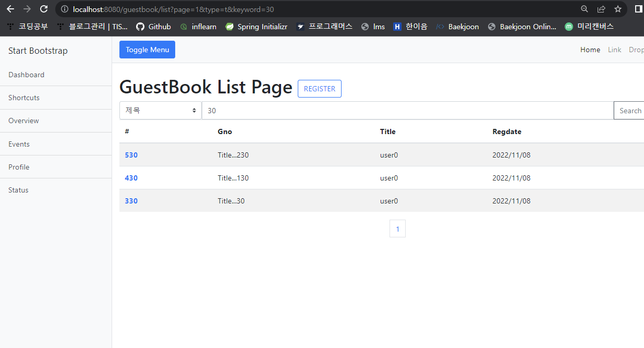Image resolution: width=644 pixels, height=348 pixels.
Task: Click the 2022/11/08 date in row 430
Action: pyautogui.click(x=512, y=178)
